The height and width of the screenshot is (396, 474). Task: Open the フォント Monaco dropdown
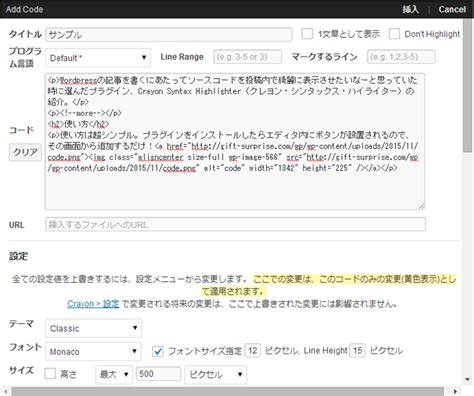tap(93, 351)
